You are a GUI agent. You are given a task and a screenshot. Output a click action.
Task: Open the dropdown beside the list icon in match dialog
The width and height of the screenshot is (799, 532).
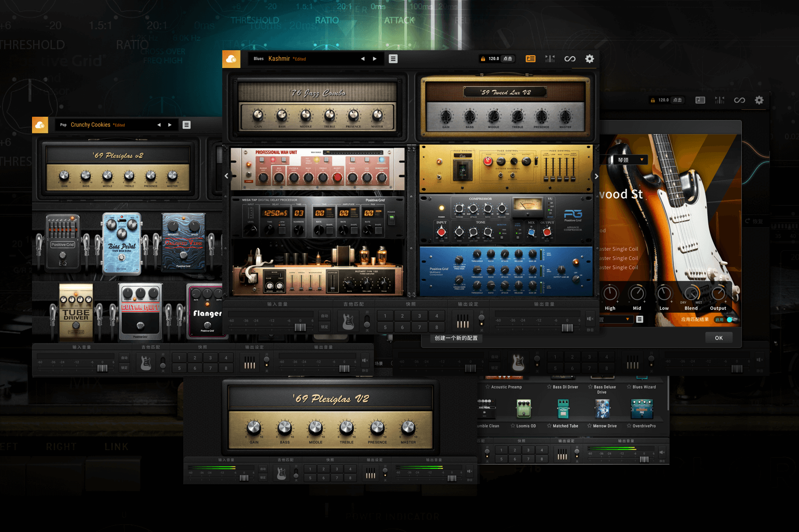(x=617, y=319)
